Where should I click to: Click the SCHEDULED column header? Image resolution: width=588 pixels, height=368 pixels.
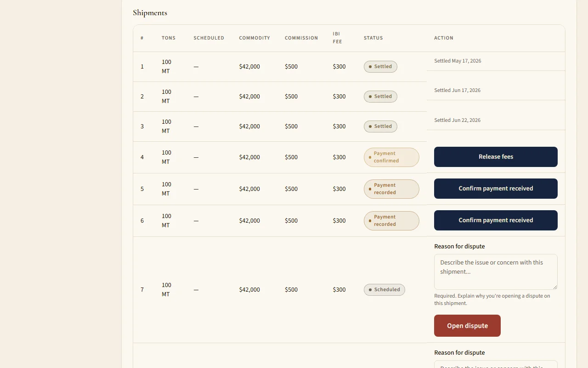pyautogui.click(x=209, y=38)
